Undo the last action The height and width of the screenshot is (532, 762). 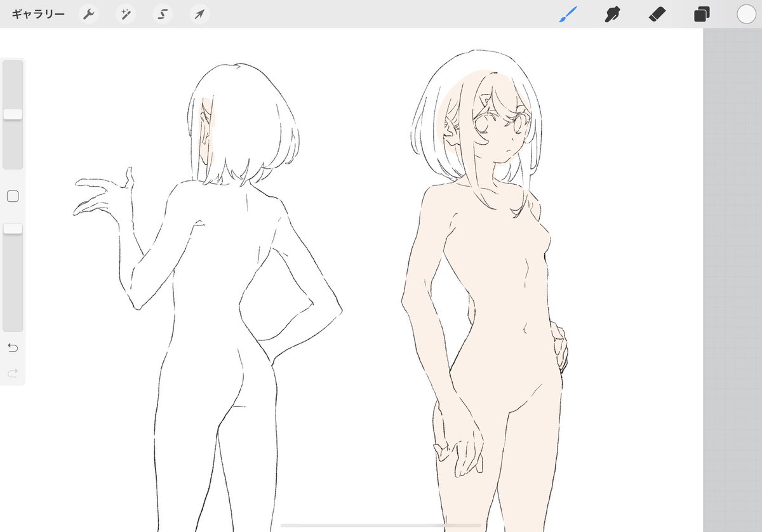[x=13, y=347]
